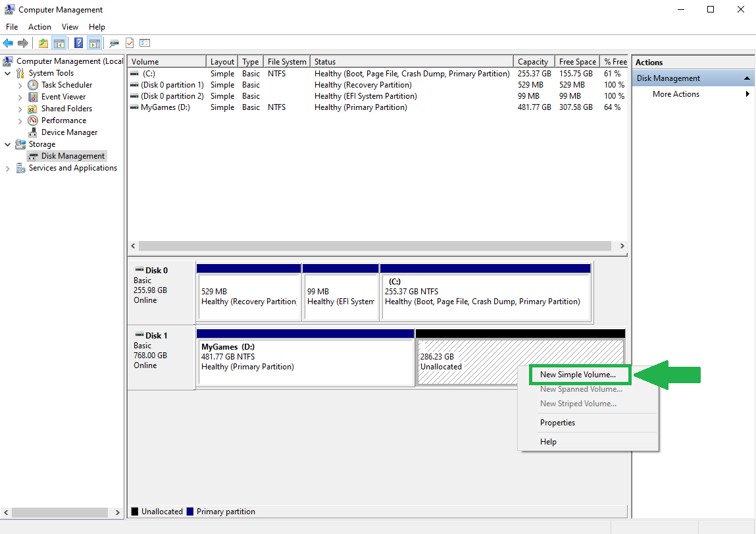
Task: Open More Actions in Actions pane
Action: pos(676,94)
